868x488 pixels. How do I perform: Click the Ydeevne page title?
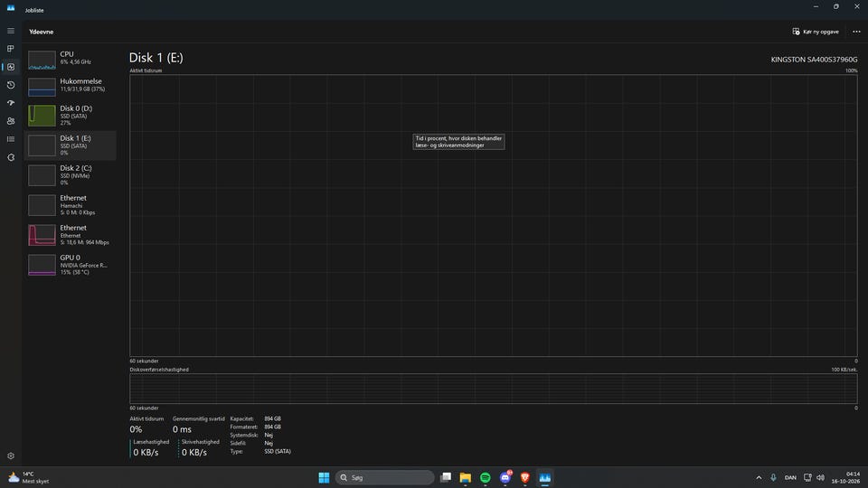click(x=42, y=33)
